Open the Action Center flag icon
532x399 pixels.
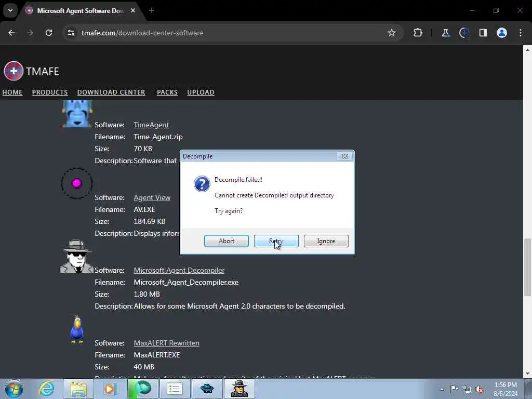click(454, 389)
